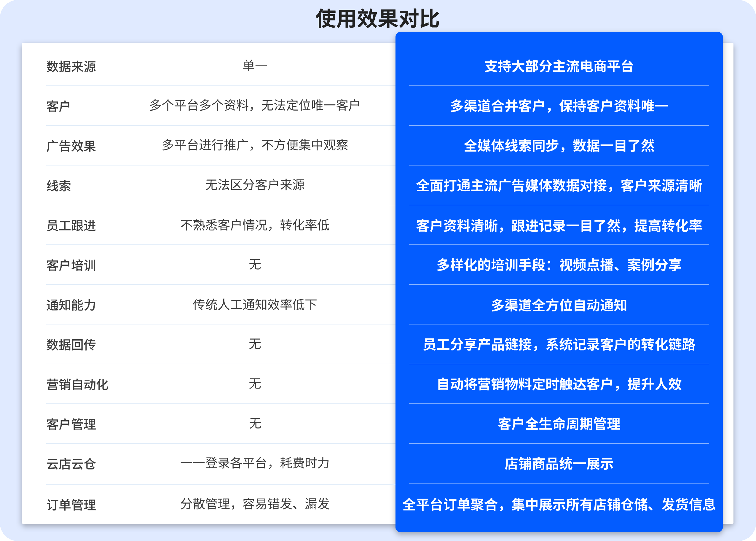756x541 pixels.
Task: Select 客户全生命周期管理 text
Action: point(559,424)
